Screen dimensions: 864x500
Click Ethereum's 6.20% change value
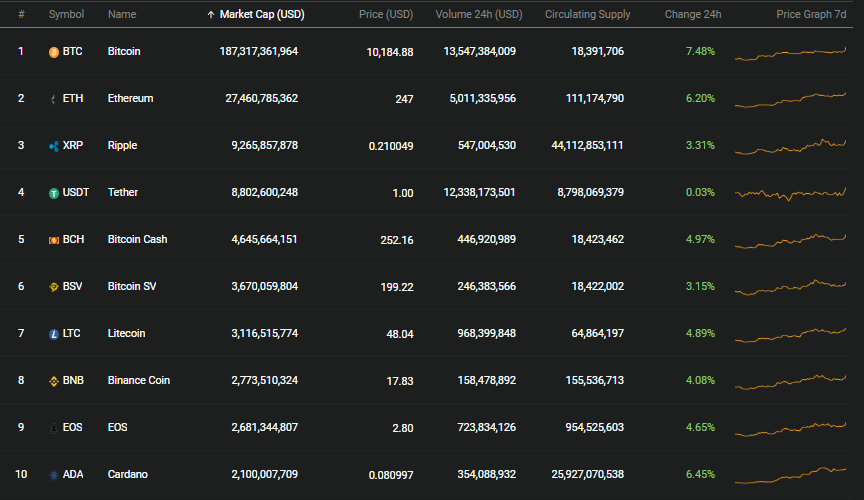(700, 98)
